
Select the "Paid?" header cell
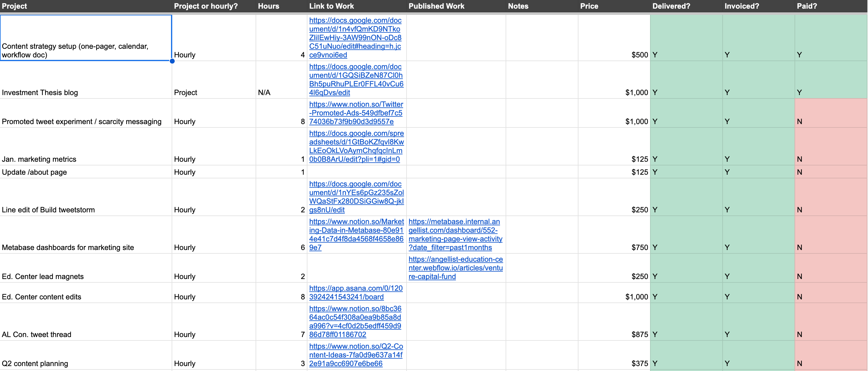(807, 6)
